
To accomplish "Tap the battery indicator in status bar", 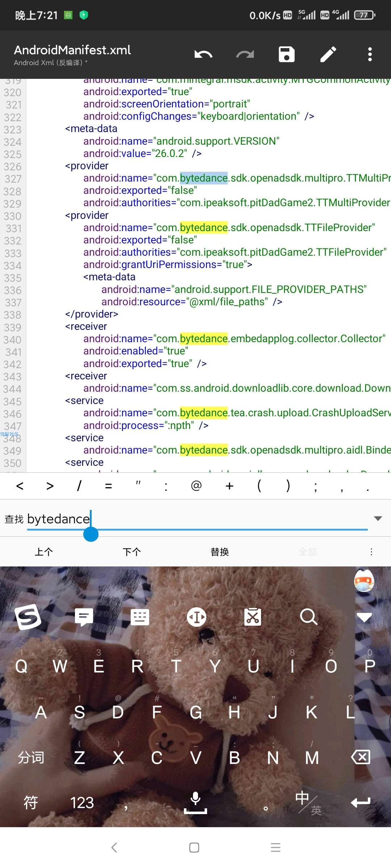I will pos(365,15).
